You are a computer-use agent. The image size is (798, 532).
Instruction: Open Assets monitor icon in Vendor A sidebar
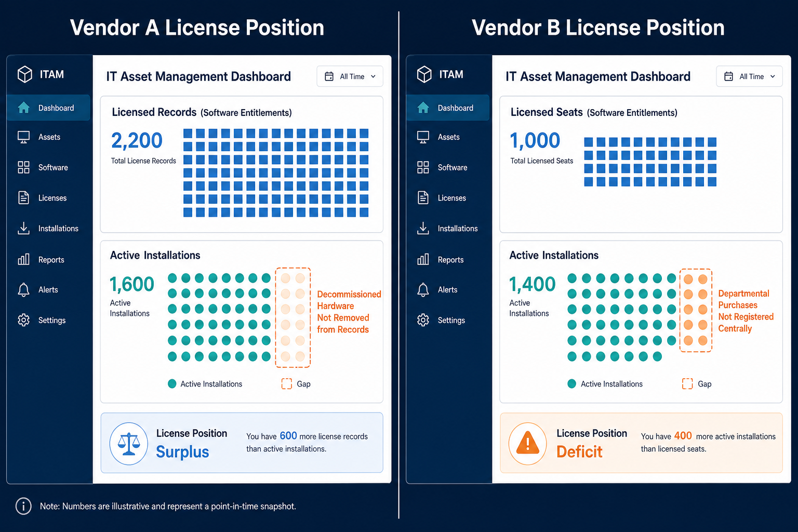coord(24,137)
